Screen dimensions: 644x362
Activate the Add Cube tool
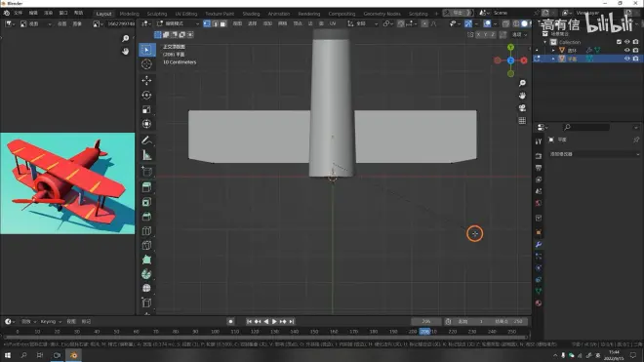pyautogui.click(x=146, y=172)
